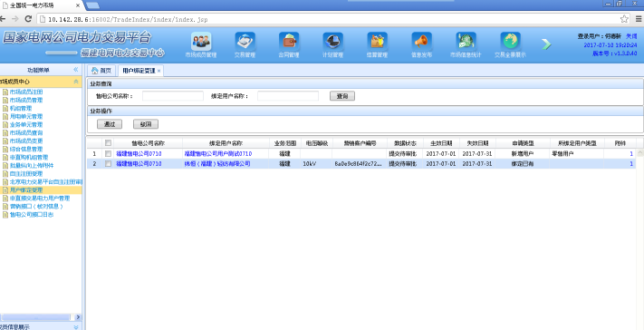Click the 通过 approve button
The height and width of the screenshot is (330, 644).
[110, 124]
